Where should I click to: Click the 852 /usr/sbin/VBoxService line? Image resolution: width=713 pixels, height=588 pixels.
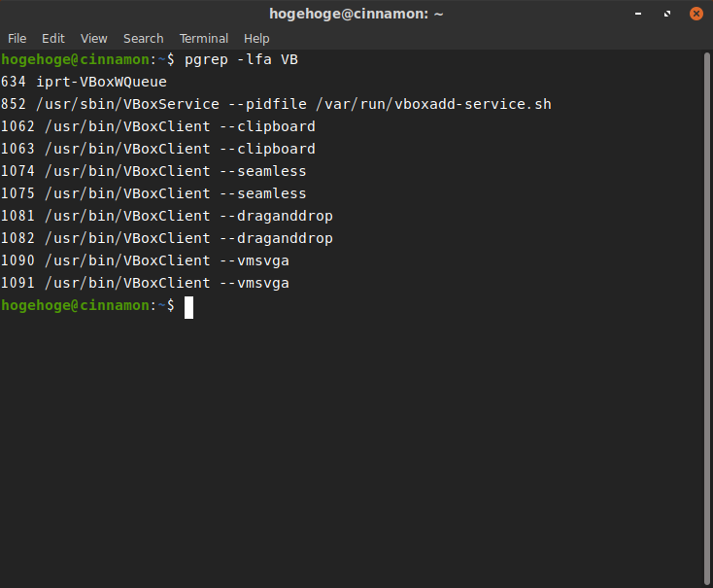(276, 104)
